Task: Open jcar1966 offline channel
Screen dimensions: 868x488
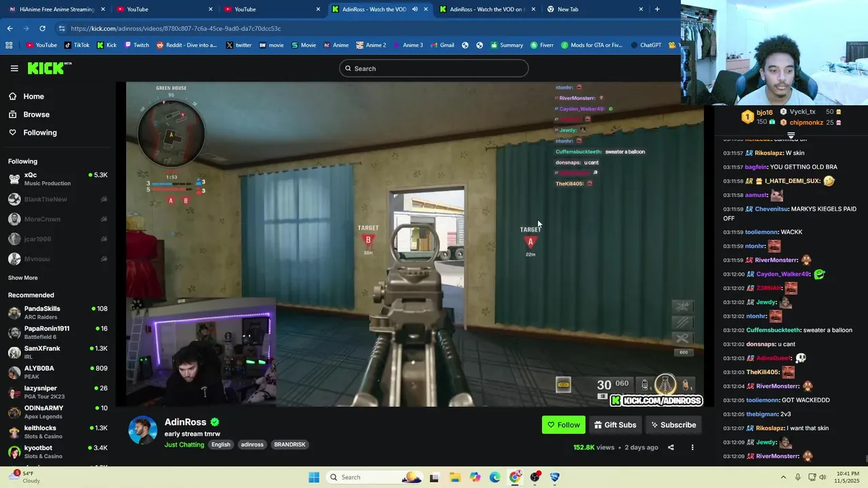Action: click(58, 239)
